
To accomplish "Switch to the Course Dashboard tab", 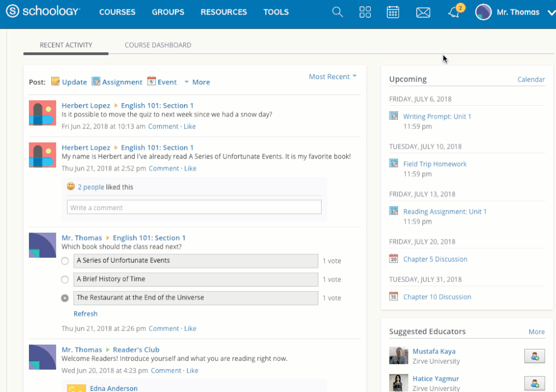I will (x=158, y=45).
